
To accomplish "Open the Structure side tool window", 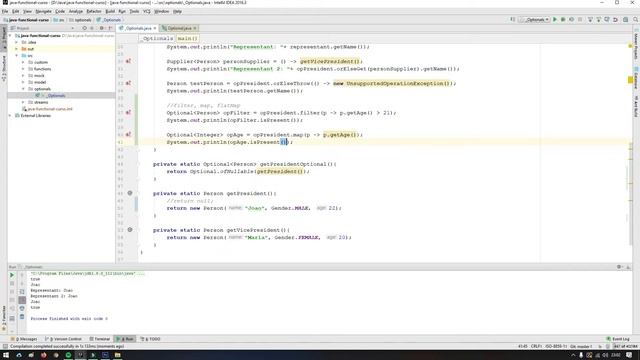I will coord(4,68).
